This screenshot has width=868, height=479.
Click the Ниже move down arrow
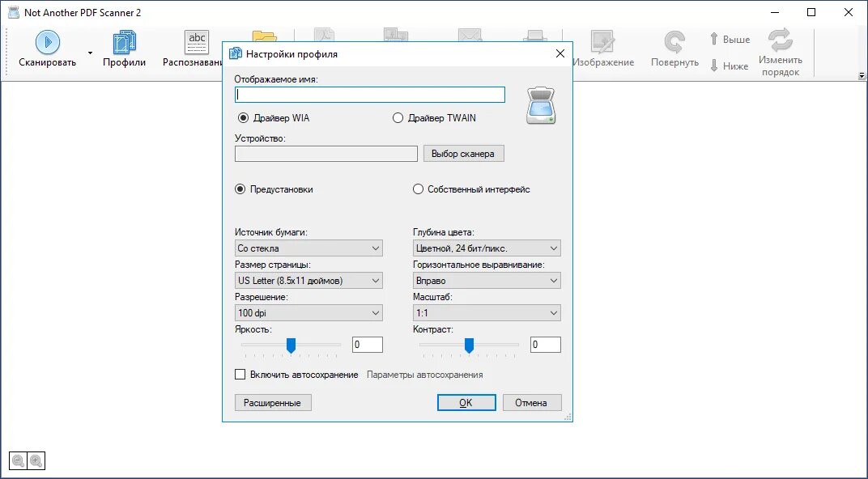[714, 66]
